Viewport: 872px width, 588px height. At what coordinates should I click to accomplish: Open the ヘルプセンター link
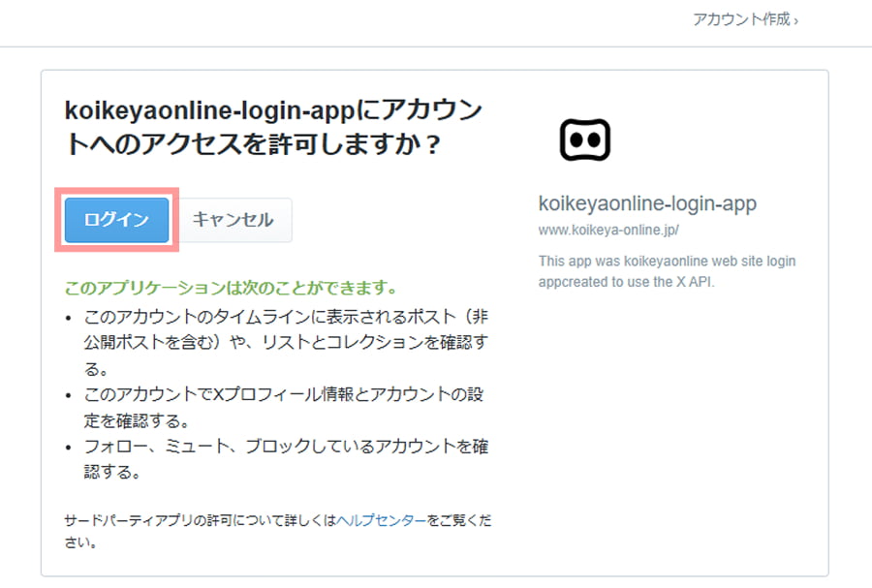381,520
